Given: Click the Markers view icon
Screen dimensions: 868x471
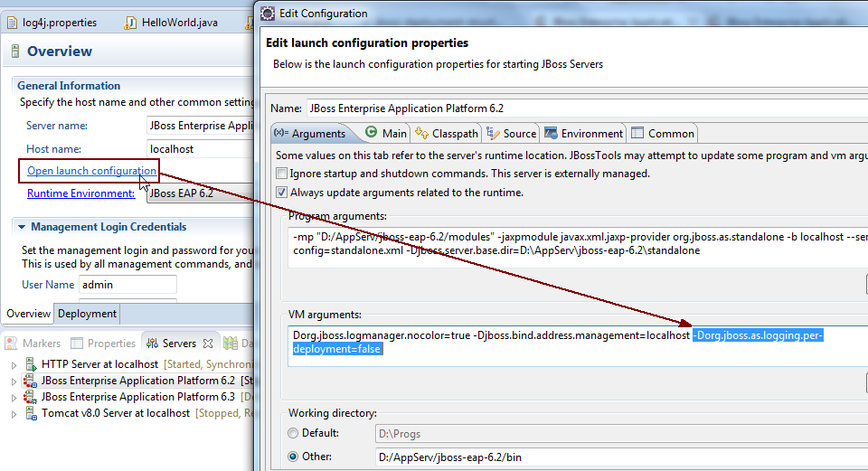Looking at the screenshot, I should [x=11, y=344].
